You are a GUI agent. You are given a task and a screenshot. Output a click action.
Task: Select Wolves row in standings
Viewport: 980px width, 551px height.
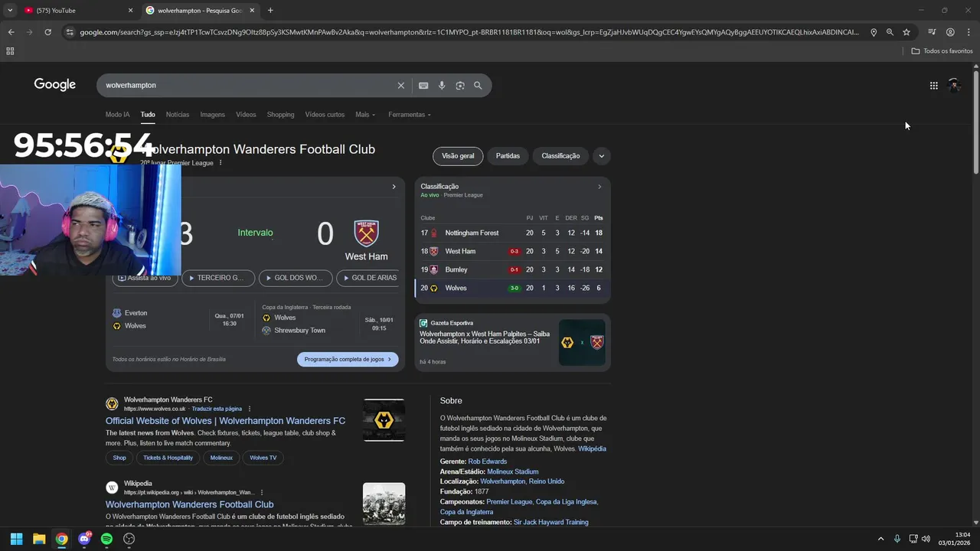pos(512,288)
